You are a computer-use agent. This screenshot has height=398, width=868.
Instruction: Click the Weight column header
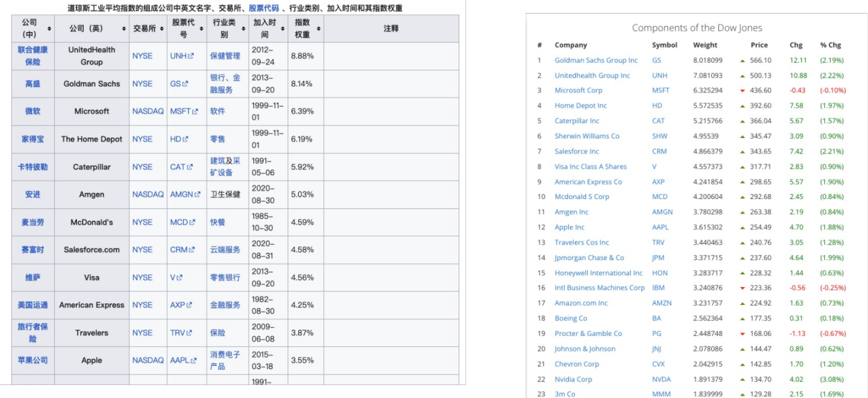(705, 45)
